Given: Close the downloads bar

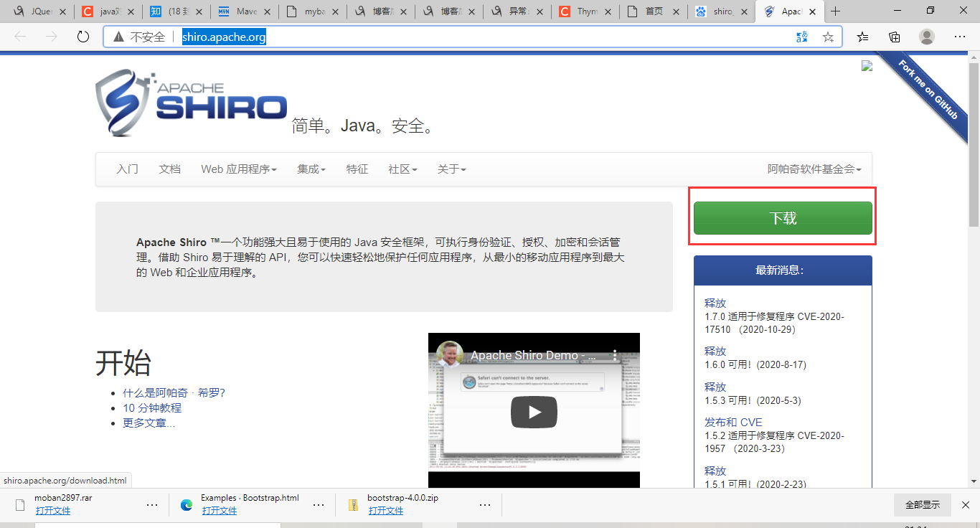Looking at the screenshot, I should [x=966, y=504].
